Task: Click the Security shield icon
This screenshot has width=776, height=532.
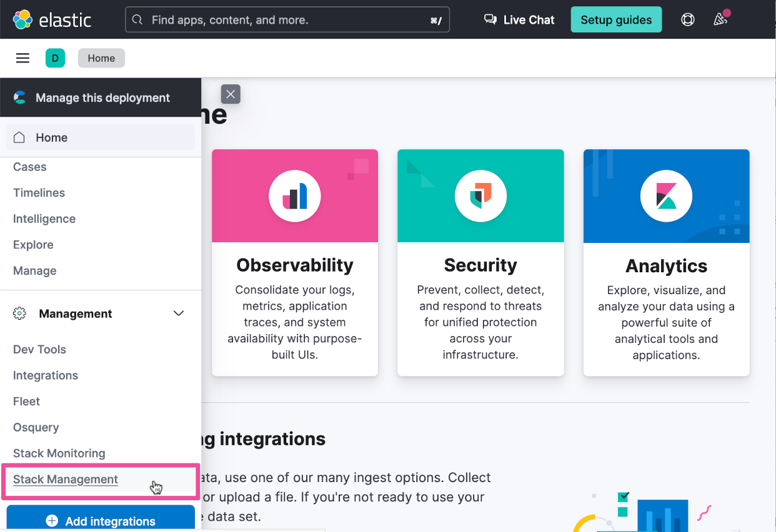Action: point(480,195)
